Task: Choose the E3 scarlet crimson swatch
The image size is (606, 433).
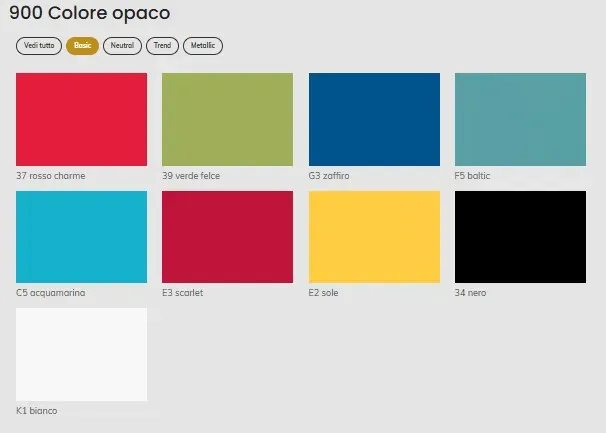Action: tap(227, 237)
